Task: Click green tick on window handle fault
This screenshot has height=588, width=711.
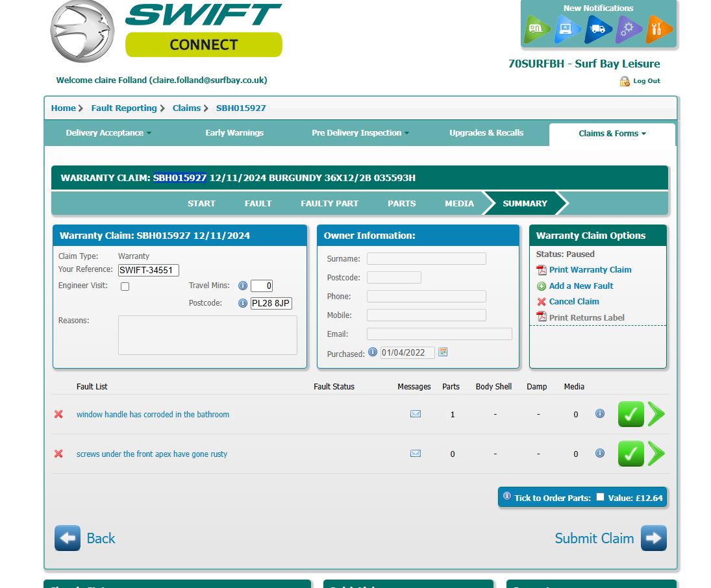Action: click(630, 414)
